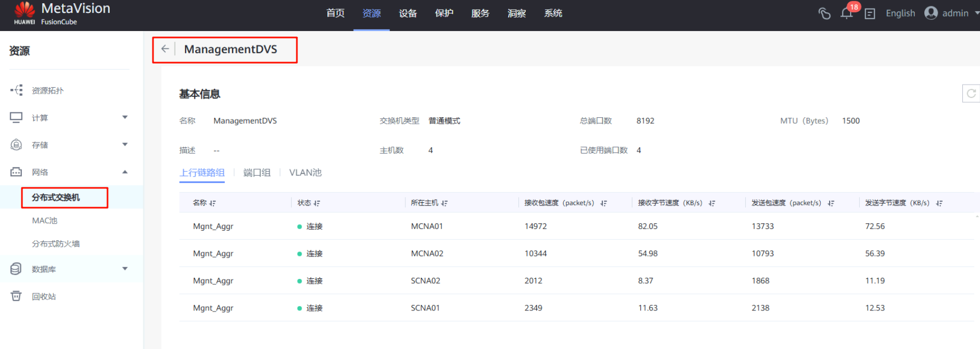Image resolution: width=980 pixels, height=349 pixels.
Task: Sort by host (所在主机) column icon
Action: pos(445,203)
